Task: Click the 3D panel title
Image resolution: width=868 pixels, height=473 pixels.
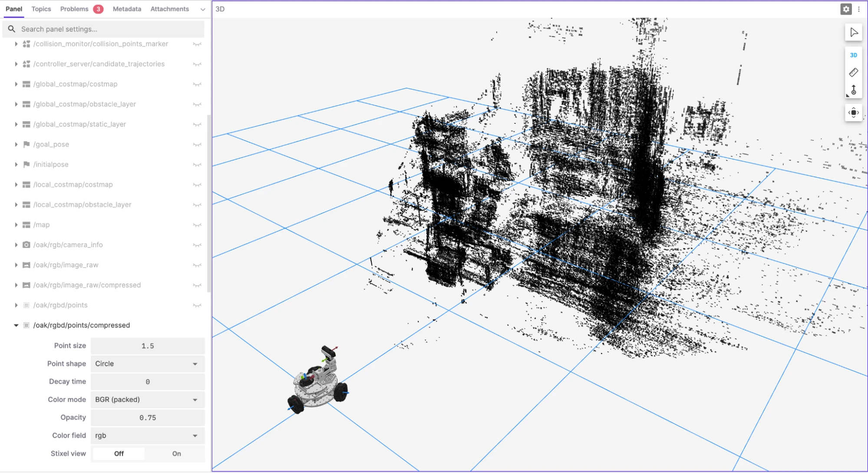Action: pyautogui.click(x=220, y=9)
